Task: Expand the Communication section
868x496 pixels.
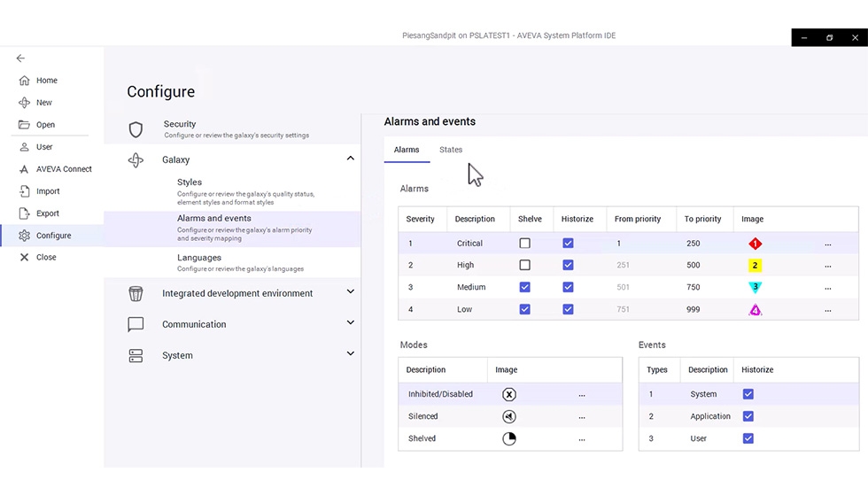Action: pyautogui.click(x=350, y=322)
